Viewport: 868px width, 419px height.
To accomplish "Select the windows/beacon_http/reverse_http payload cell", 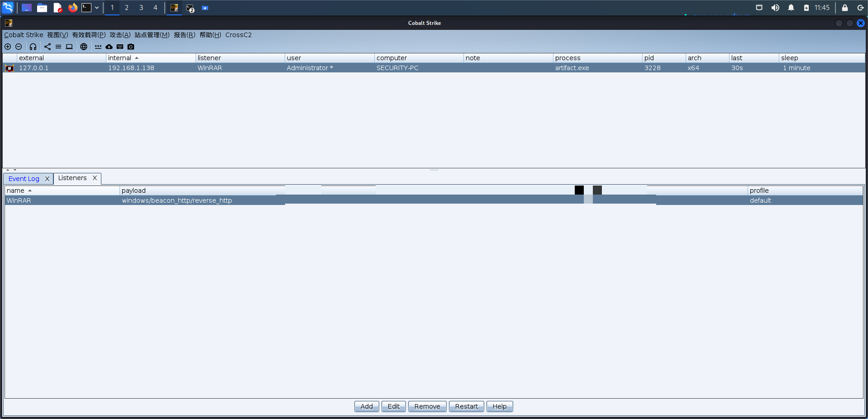I will (x=177, y=200).
